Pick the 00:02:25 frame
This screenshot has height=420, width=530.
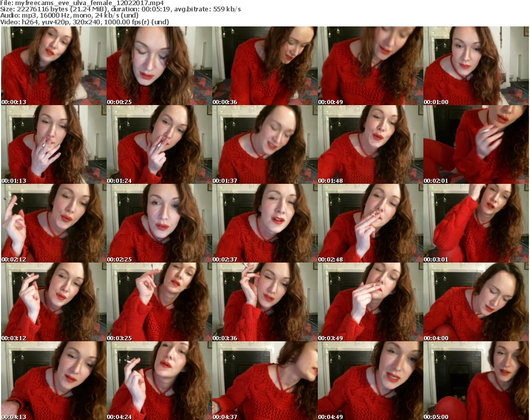159,224
